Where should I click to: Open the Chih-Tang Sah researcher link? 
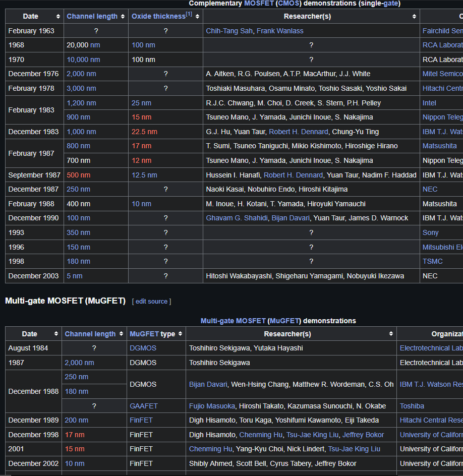click(229, 31)
